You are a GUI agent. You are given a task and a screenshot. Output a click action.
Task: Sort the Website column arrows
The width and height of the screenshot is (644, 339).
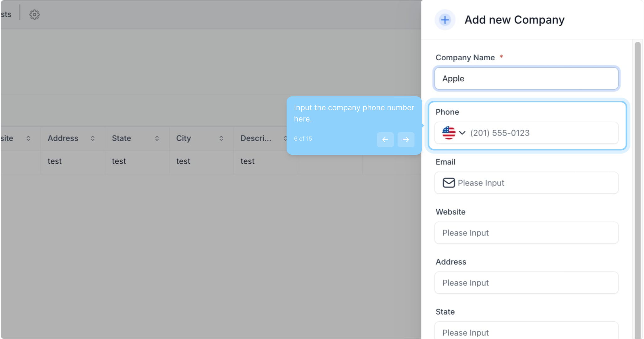[x=28, y=138]
